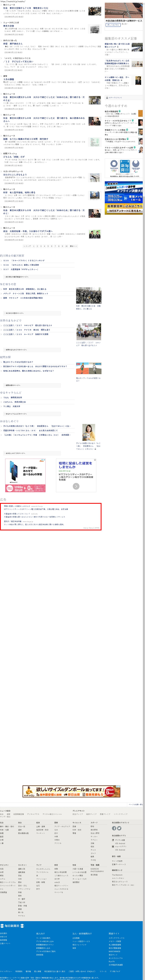
Task: Click the トップ link in the pagination
Action: pos(27,246)
